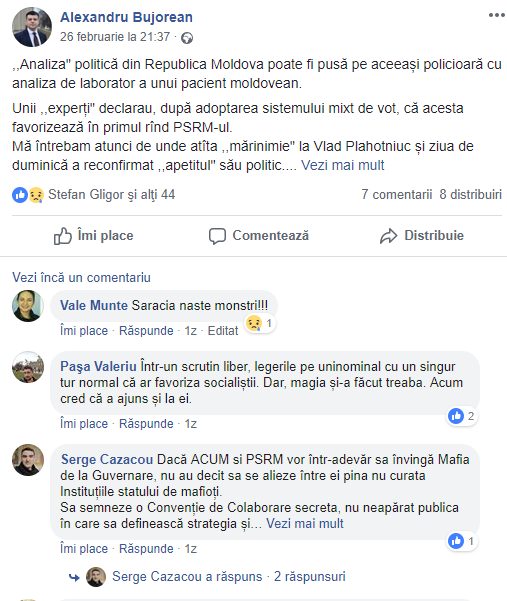Click the Comentează speech bubble icon
Screen dimensions: 507x601
(x=217, y=236)
